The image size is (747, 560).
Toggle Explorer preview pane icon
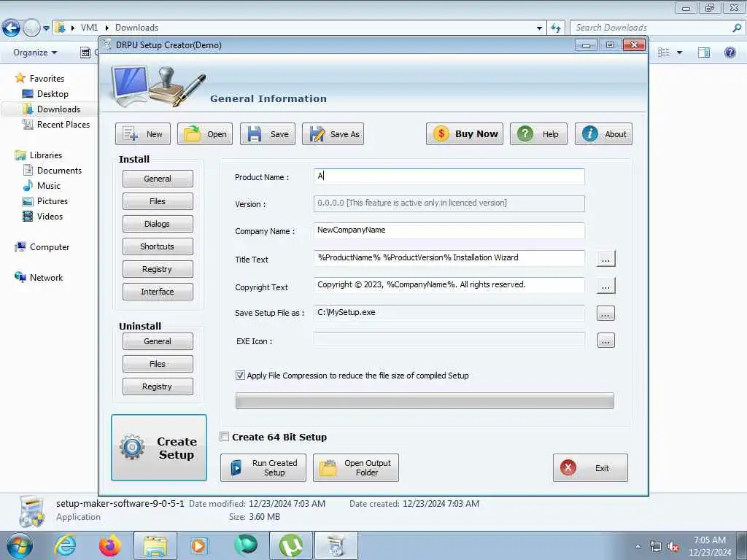(704, 52)
